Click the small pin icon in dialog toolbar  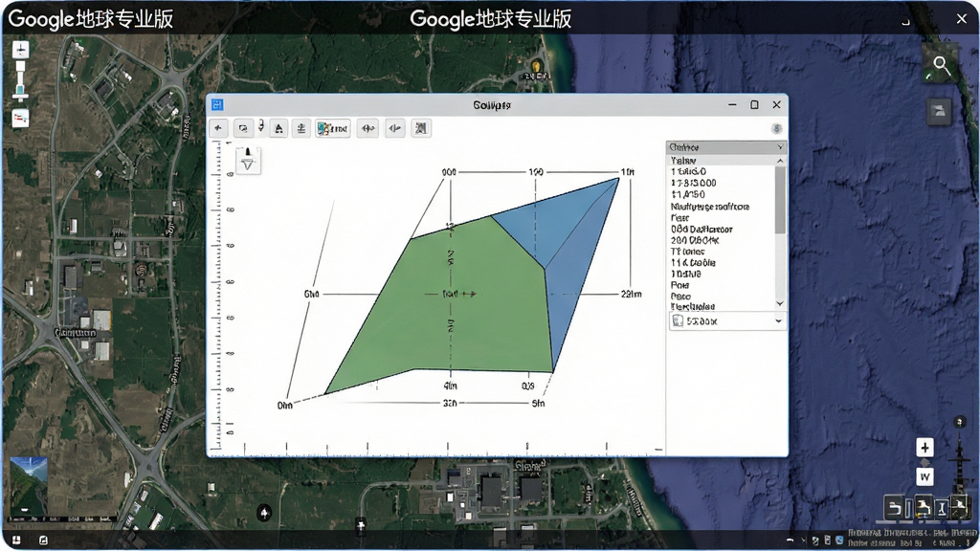(x=261, y=127)
